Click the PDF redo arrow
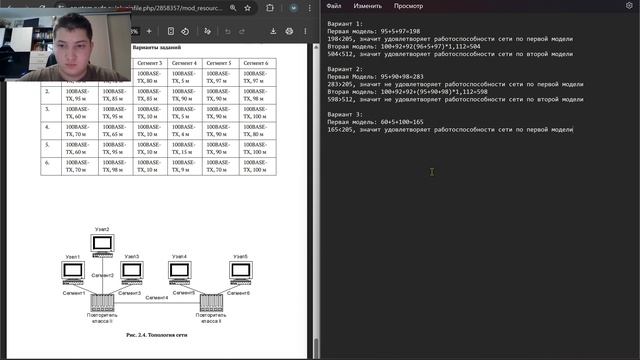Screen dimensions: 640x360 [242, 31]
